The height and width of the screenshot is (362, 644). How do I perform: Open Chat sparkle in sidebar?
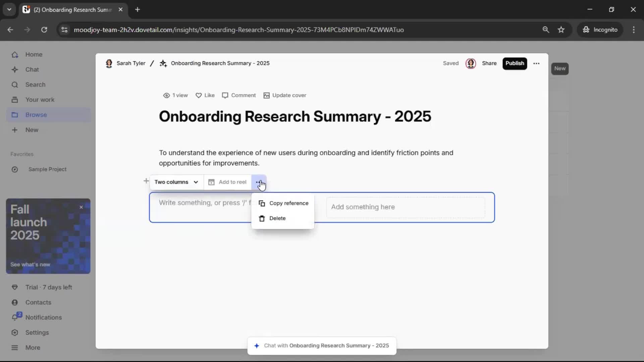[x=15, y=70]
